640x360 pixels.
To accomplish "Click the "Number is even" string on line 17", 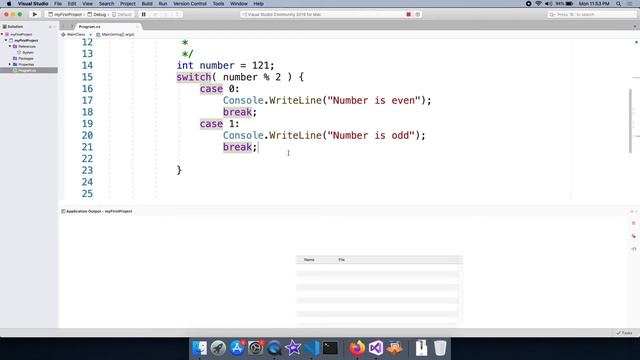I will click(374, 100).
